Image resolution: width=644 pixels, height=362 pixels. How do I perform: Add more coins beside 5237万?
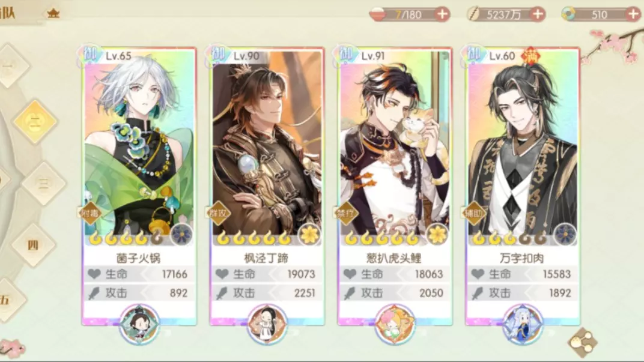(538, 14)
